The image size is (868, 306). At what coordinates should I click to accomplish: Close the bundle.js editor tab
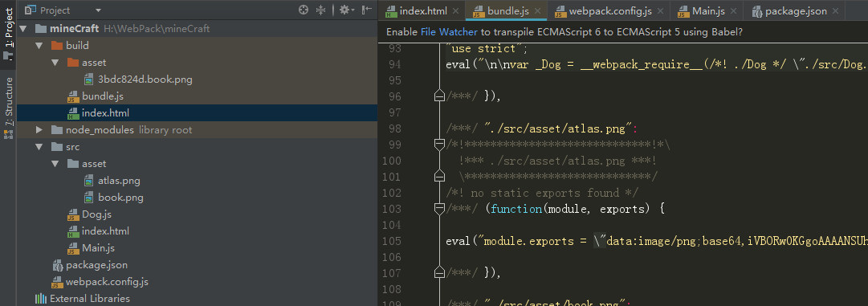pyautogui.click(x=537, y=11)
